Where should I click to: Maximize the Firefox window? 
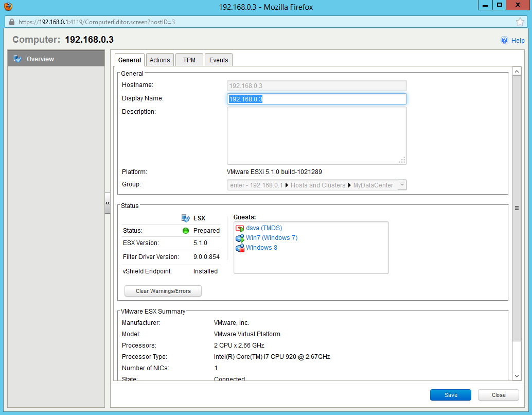click(x=499, y=5)
